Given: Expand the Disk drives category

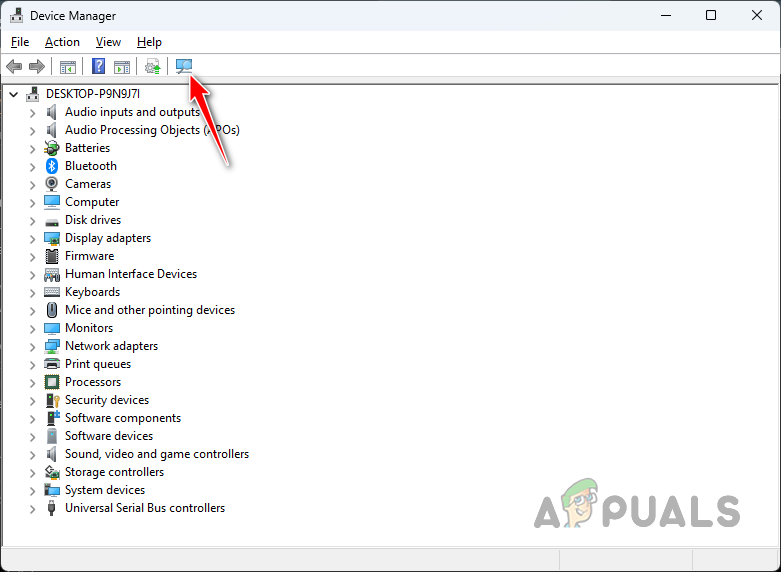Looking at the screenshot, I should pos(32,221).
